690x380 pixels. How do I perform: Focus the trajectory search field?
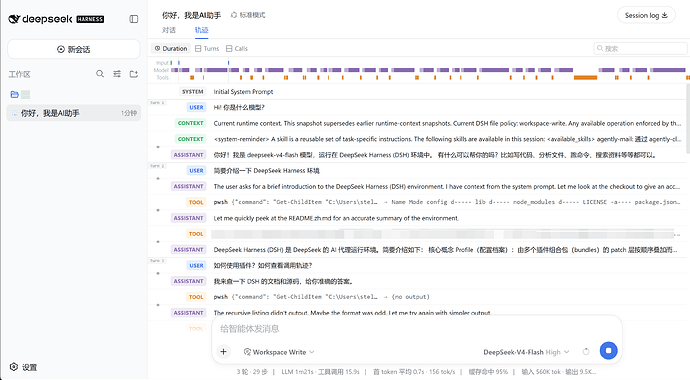(x=640, y=48)
